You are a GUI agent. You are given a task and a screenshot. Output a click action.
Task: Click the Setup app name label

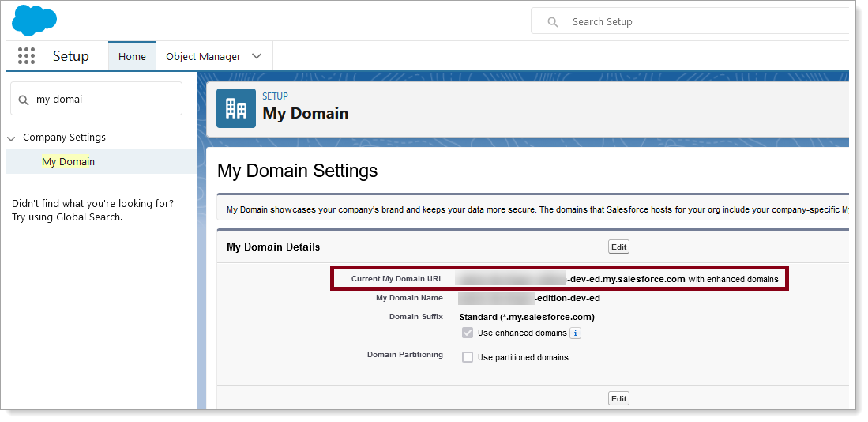[x=71, y=56]
